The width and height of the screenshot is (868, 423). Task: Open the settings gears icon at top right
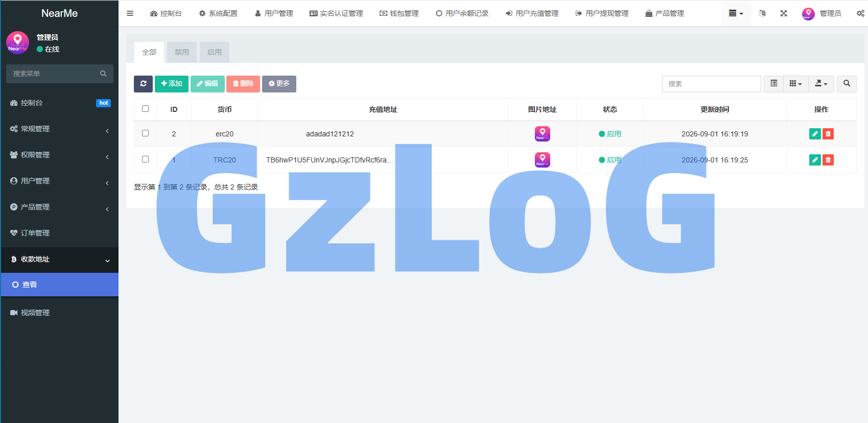click(x=860, y=13)
